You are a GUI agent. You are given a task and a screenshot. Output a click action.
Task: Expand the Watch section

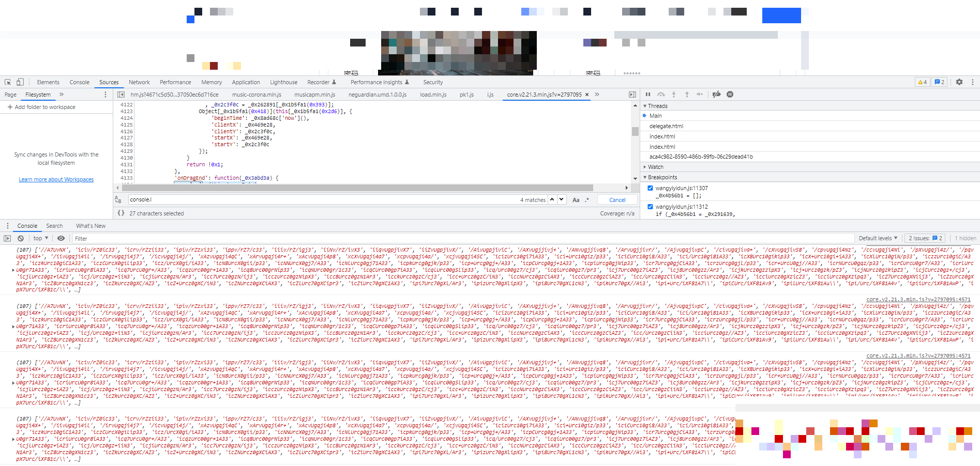[655, 167]
